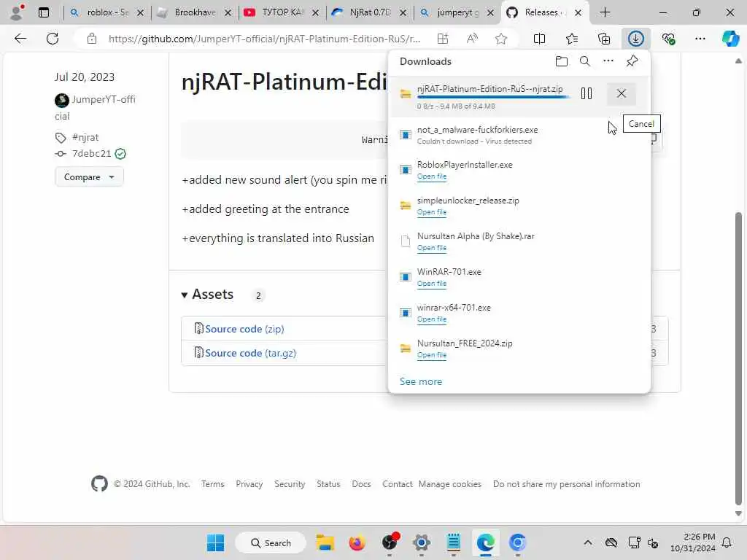Open Compare dropdown
Image resolution: width=747 pixels, height=560 pixels.
click(89, 176)
